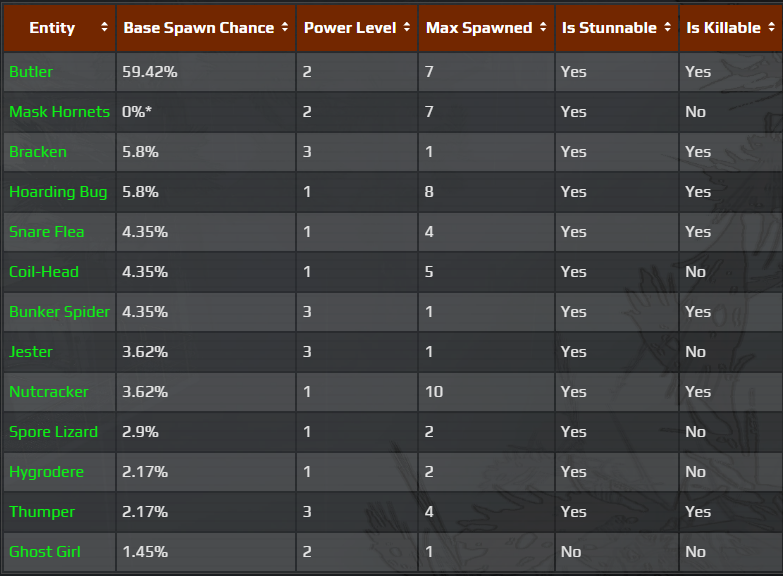This screenshot has width=783, height=576.
Task: Open the Mask Hornets page link
Action: coord(59,112)
